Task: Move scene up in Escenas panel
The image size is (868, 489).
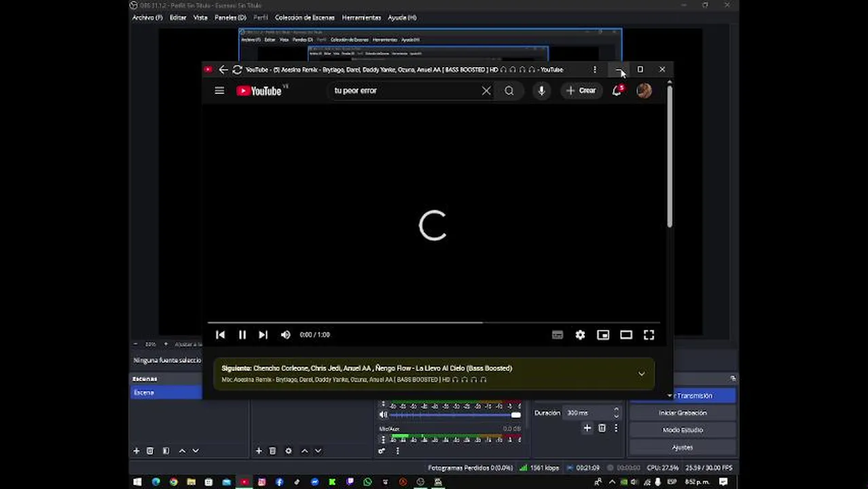Action: [x=182, y=451]
